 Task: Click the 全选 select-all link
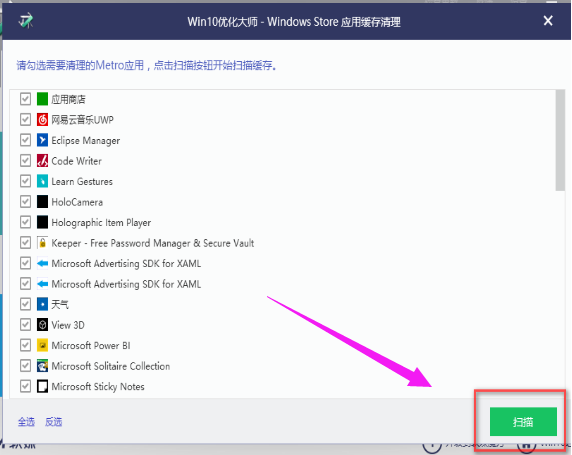pos(26,422)
